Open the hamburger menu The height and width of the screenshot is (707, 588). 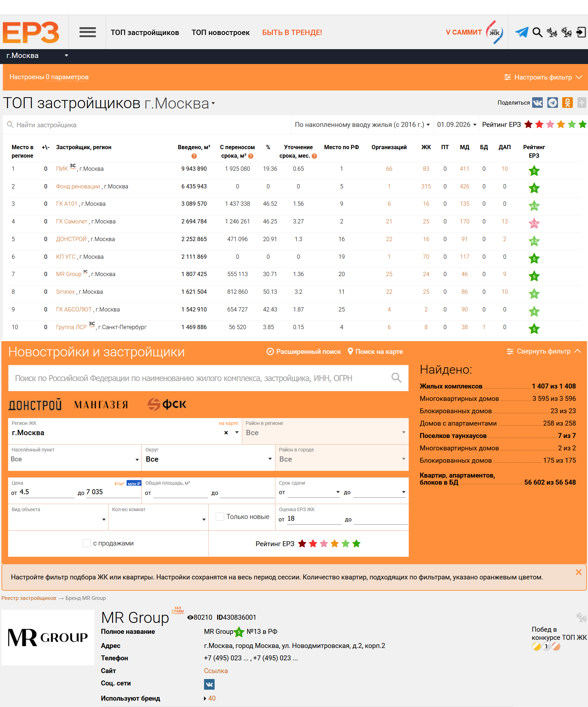coord(88,33)
